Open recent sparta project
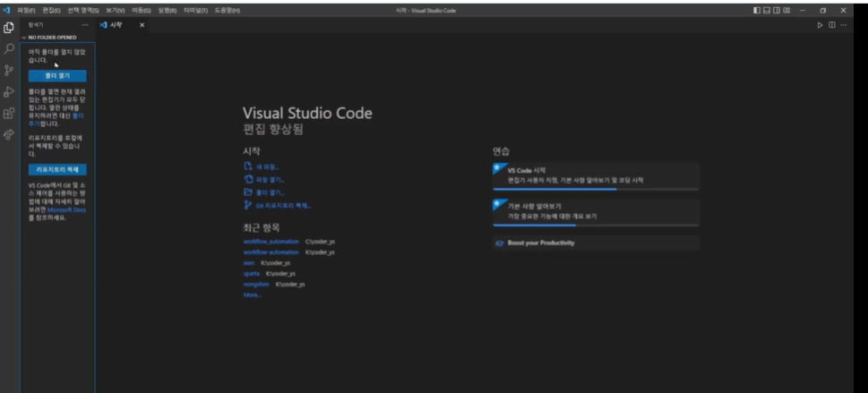868x393 pixels. click(252, 273)
